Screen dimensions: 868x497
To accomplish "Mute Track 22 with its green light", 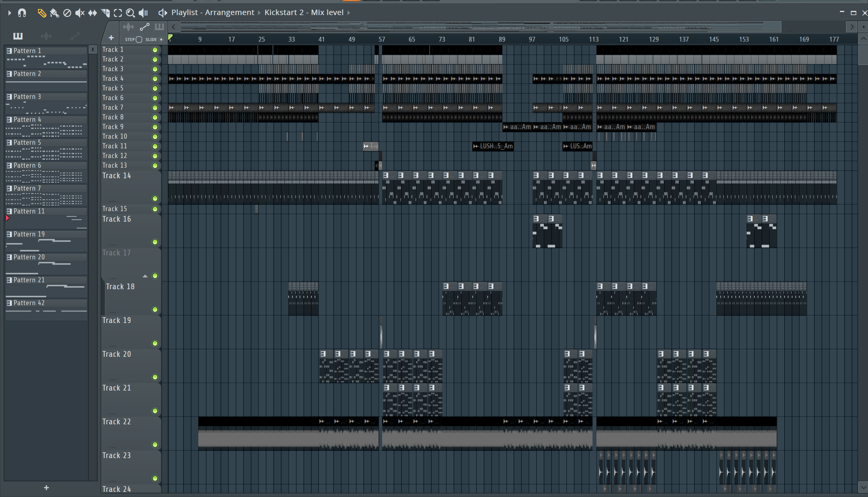I will click(155, 445).
